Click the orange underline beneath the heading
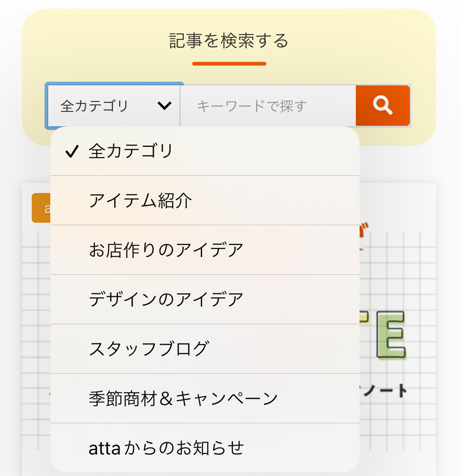461x476 pixels. (x=229, y=64)
